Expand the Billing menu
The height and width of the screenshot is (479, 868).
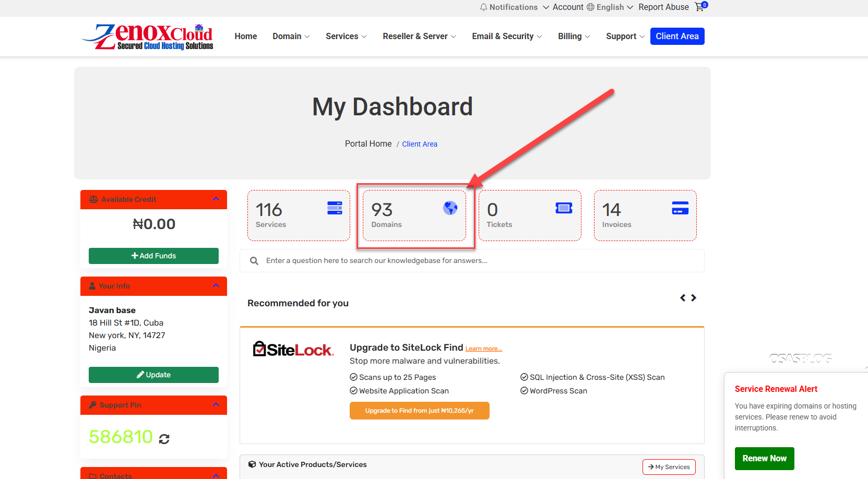point(574,36)
